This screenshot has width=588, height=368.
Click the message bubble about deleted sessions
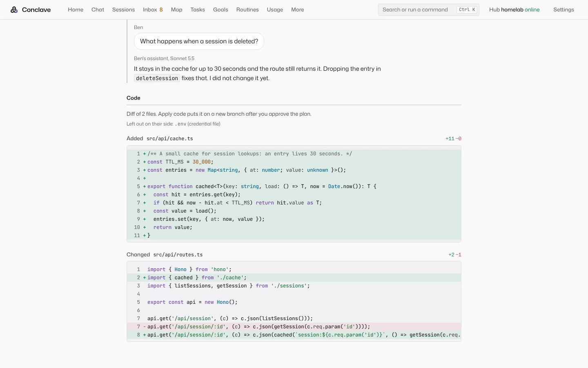point(199,41)
